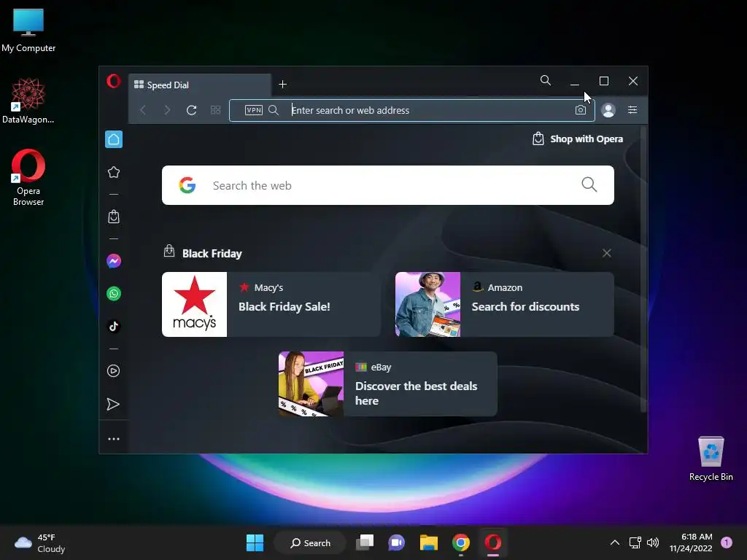Open the Easy Setup menu icon
Viewport: 747px width, 560px height.
[632, 110]
